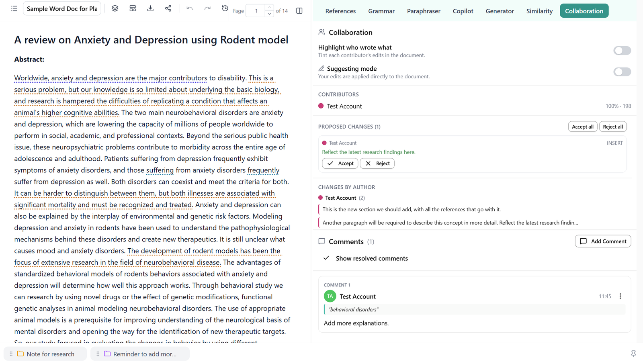The width and height of the screenshot is (643, 364).
Task: Redo the last action
Action: 207,8
